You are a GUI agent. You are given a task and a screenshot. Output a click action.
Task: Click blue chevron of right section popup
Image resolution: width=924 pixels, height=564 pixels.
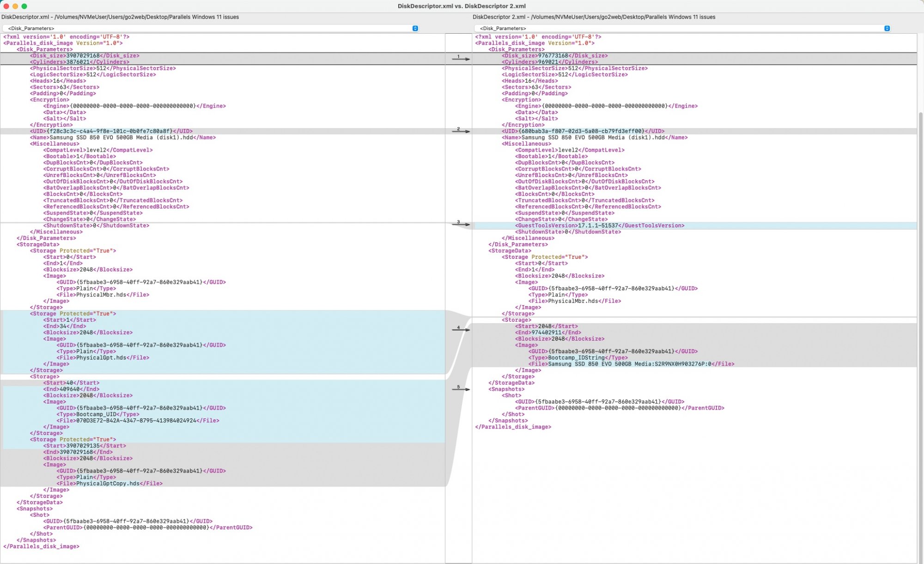887,28
